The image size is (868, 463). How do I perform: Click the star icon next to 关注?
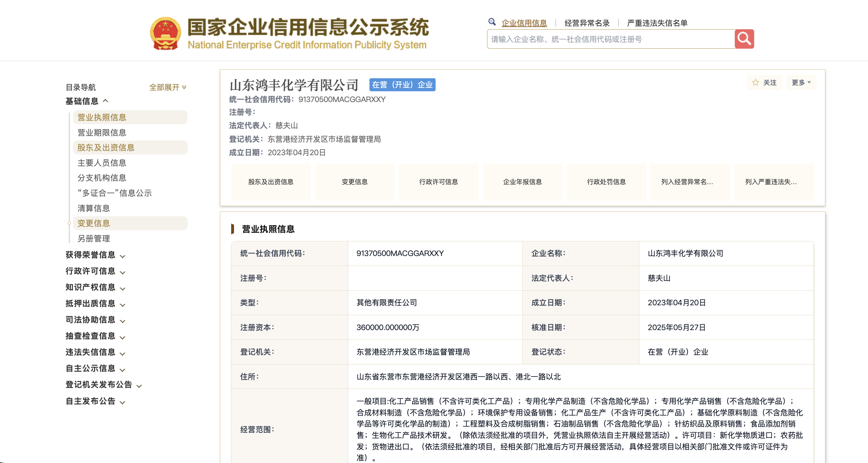755,83
